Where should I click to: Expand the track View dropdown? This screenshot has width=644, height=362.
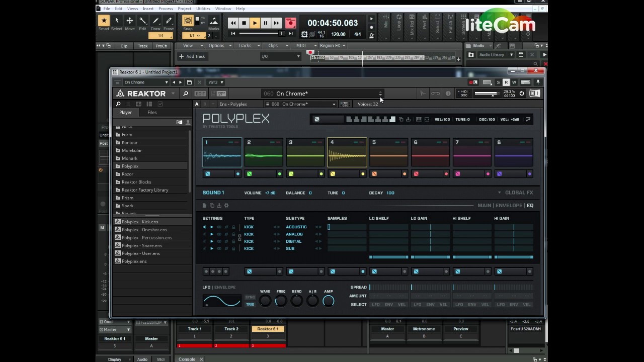(x=191, y=46)
